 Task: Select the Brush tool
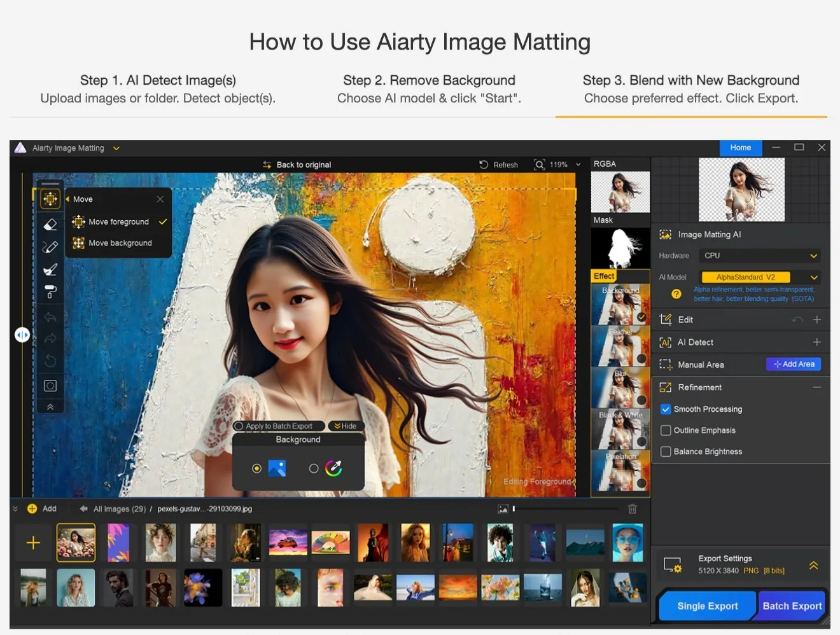coord(50,269)
